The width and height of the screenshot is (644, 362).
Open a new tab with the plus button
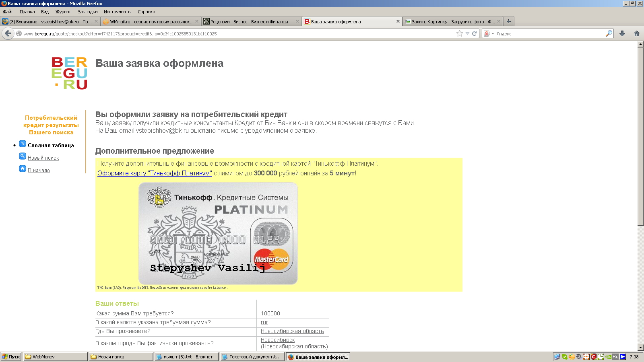tap(509, 21)
